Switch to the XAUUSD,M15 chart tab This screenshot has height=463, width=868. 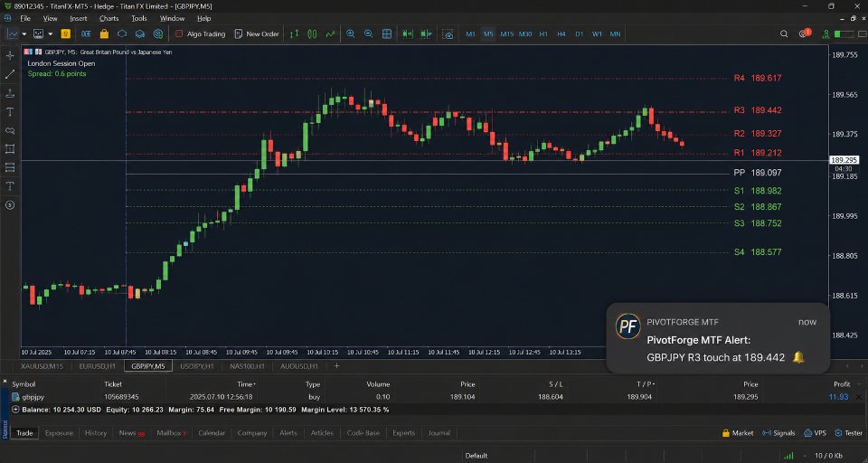pos(42,366)
